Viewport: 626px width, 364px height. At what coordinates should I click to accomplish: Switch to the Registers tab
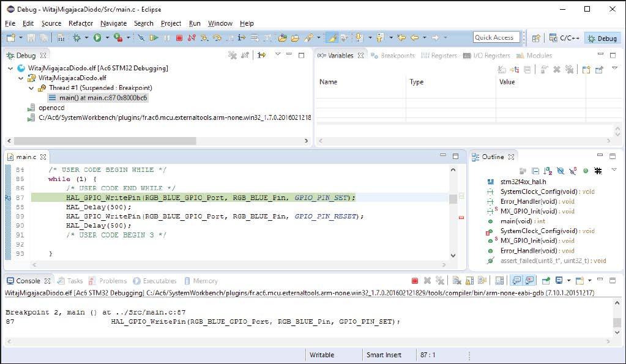coord(439,56)
